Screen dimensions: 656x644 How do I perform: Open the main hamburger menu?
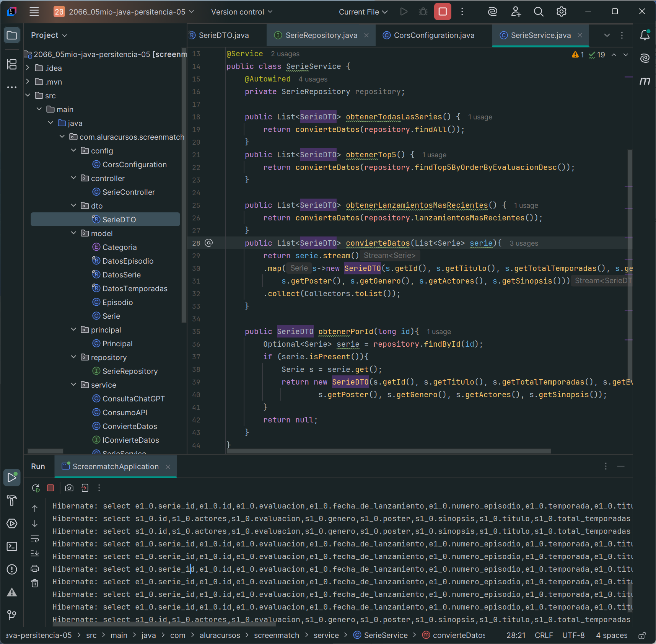pyautogui.click(x=34, y=11)
